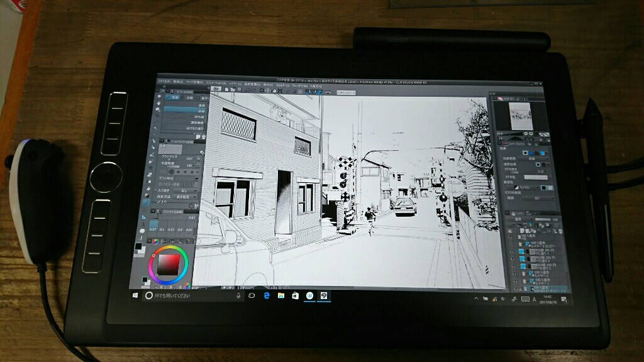
Task: Click the Open file folder icon in command bar
Action: [232, 89]
